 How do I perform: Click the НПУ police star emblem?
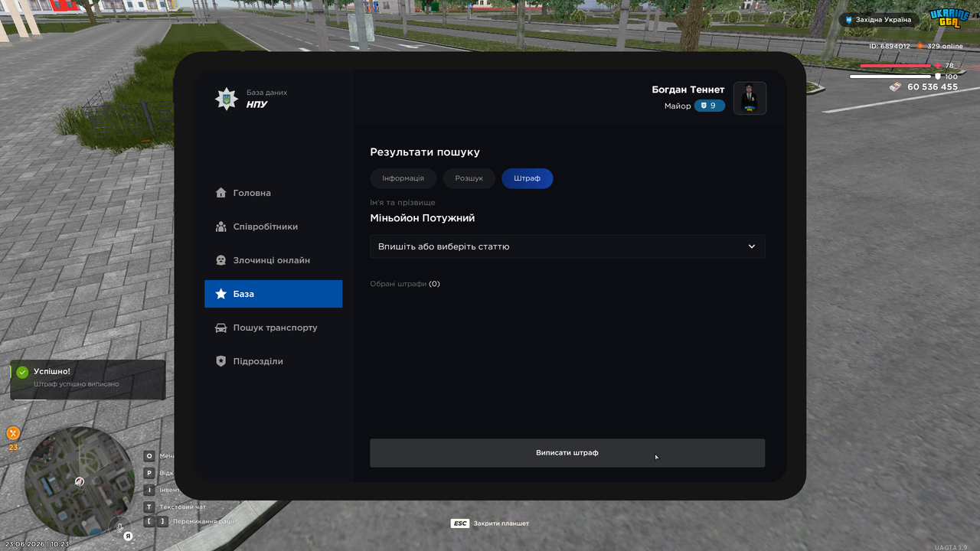(226, 99)
